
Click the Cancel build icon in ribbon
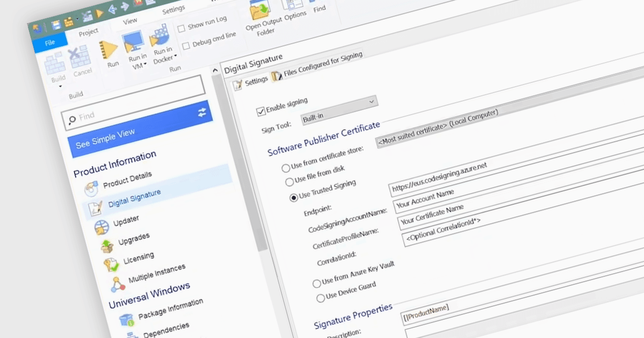[x=80, y=57]
